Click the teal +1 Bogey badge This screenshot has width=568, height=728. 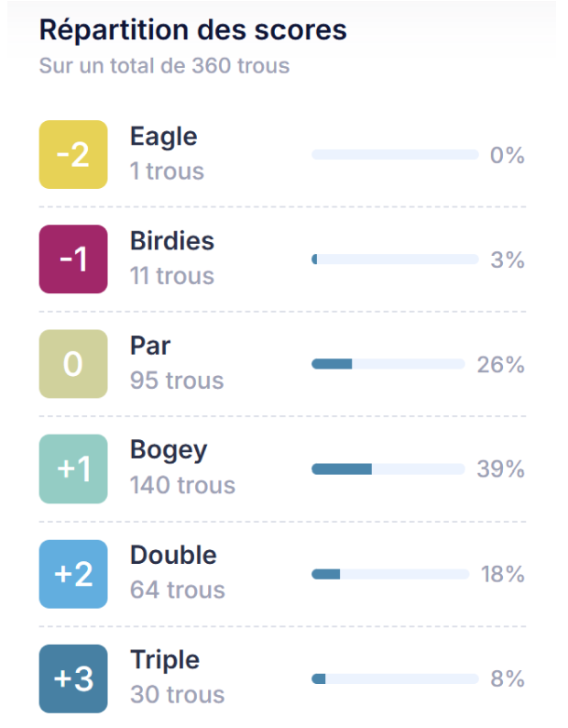[73, 469]
